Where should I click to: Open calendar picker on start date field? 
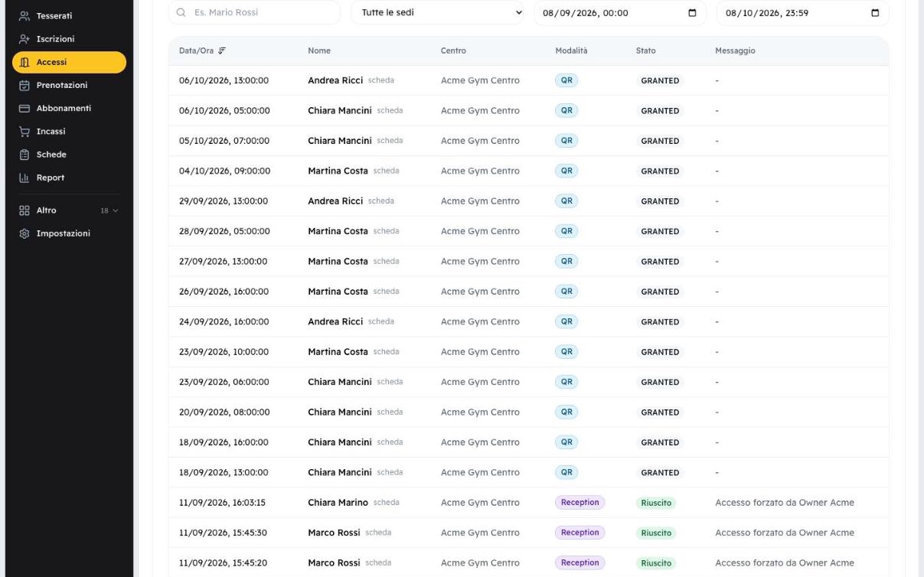click(x=693, y=13)
